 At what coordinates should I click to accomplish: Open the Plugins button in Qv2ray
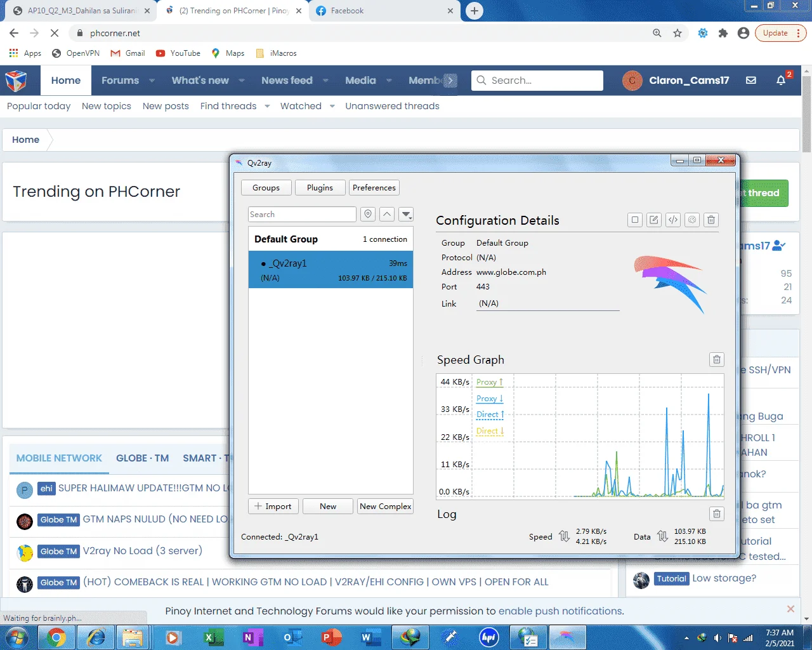(320, 188)
